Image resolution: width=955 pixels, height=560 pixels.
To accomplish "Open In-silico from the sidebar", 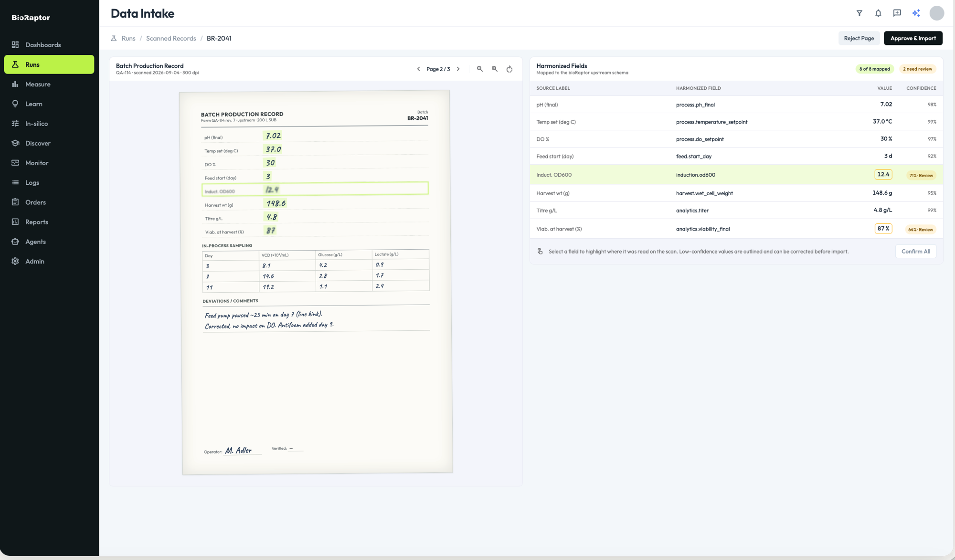I will pos(49,124).
